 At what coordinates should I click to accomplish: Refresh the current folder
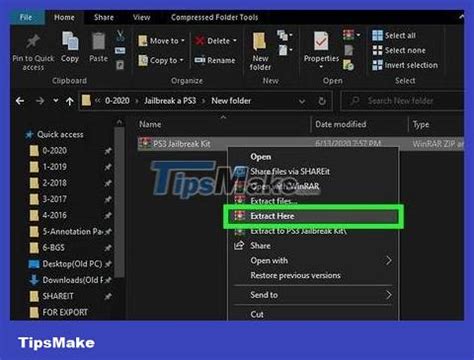[x=322, y=101]
